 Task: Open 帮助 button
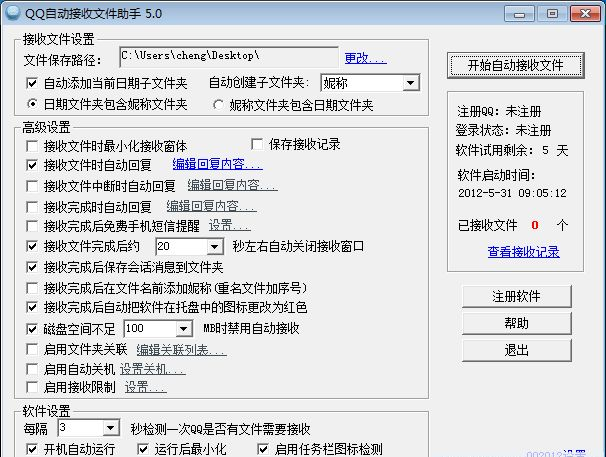(x=516, y=323)
